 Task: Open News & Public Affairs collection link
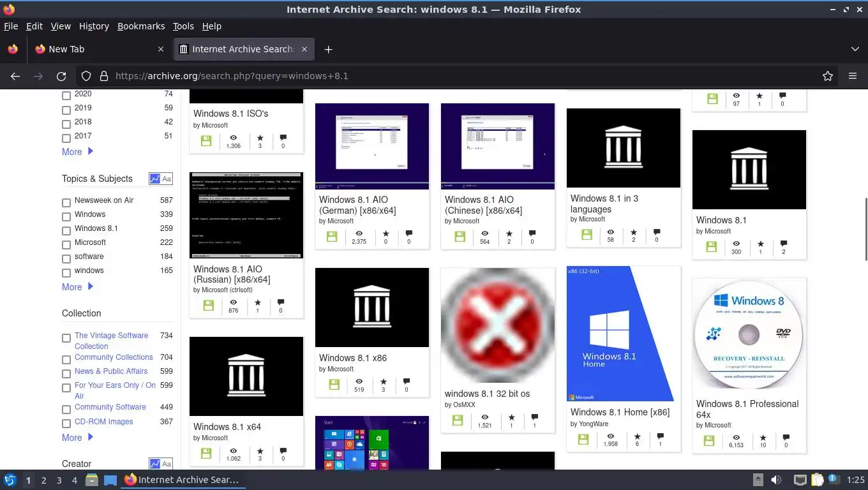coord(111,371)
